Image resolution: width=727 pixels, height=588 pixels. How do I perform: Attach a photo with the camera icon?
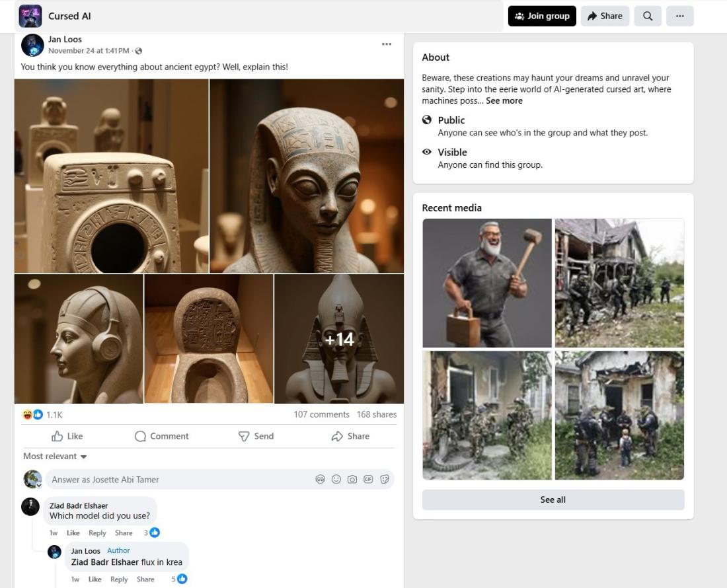point(352,480)
